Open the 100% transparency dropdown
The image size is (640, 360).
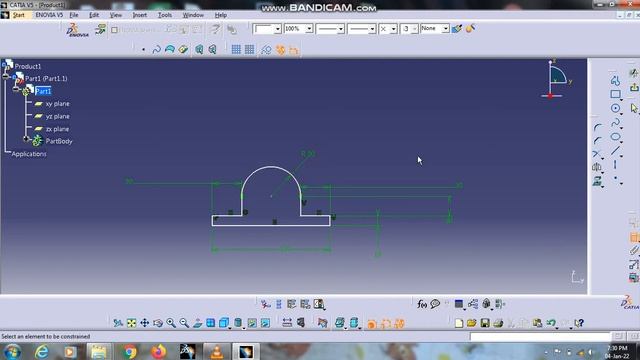click(309, 29)
